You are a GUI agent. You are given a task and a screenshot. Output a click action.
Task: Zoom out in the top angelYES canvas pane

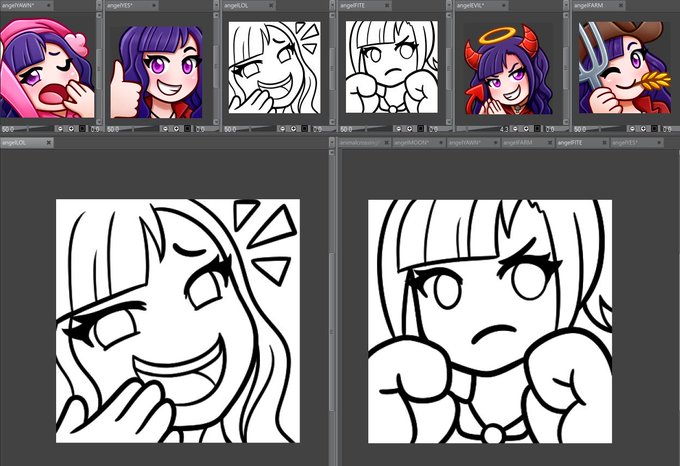coord(165,129)
